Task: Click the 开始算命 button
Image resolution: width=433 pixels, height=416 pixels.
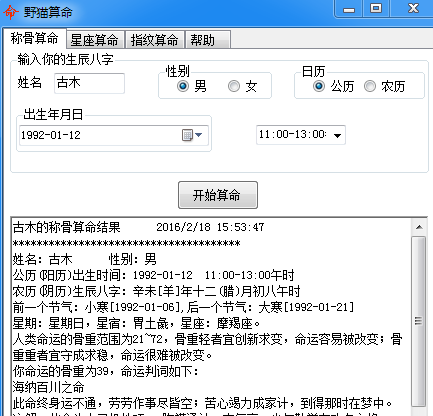Action: click(x=218, y=195)
